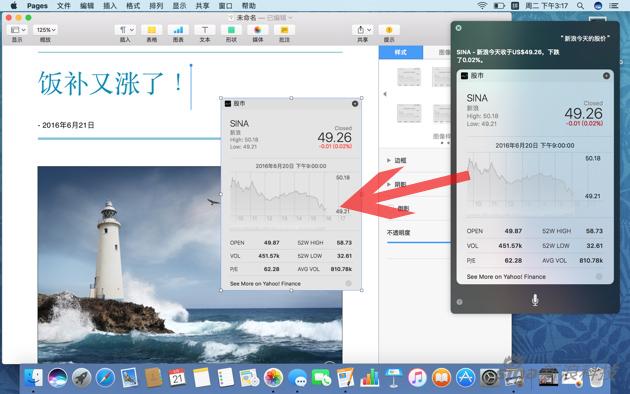Select the 样式 tab in format panel
The width and height of the screenshot is (630, 394).
tap(401, 52)
